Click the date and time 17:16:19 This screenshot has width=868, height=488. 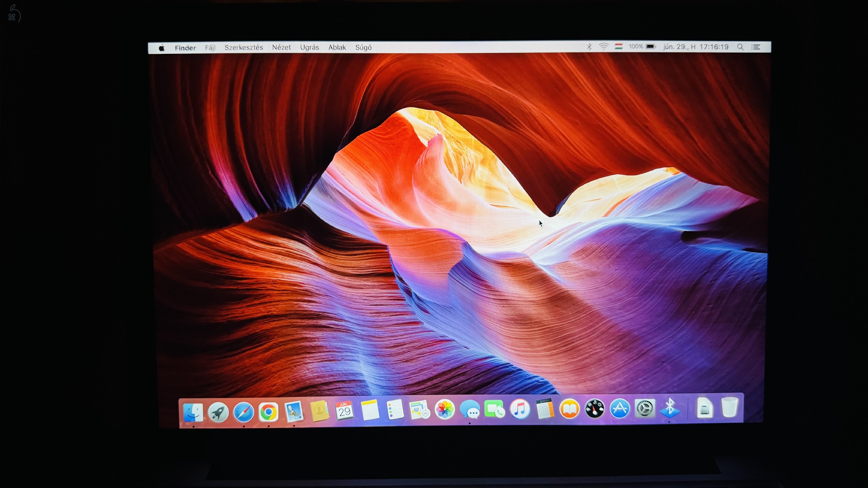[696, 47]
